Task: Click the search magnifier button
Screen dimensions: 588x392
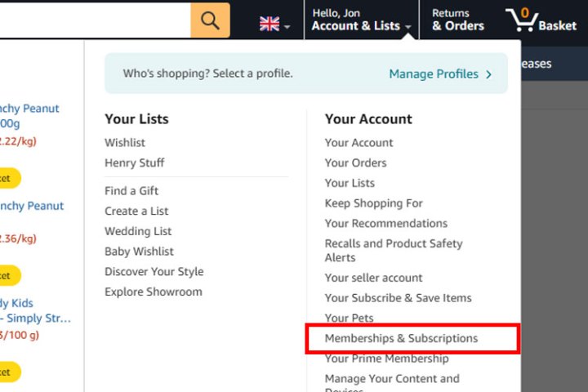Action: click(210, 20)
